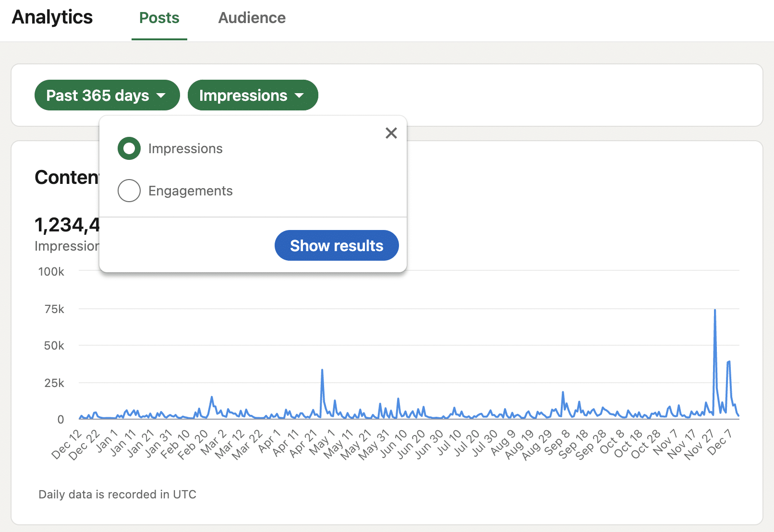The image size is (774, 532).
Task: Select the Engagements radio button
Action: 129,191
